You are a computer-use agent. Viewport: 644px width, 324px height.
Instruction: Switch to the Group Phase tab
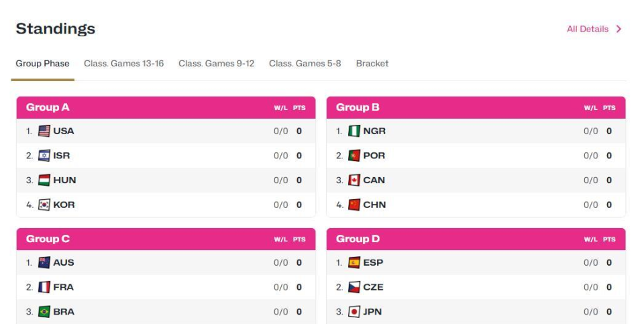click(42, 64)
